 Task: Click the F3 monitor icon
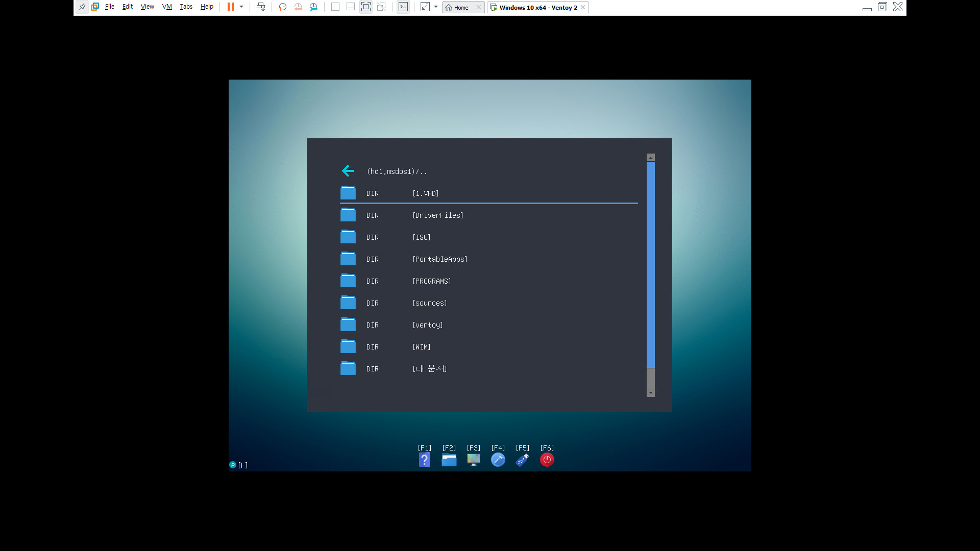point(474,460)
